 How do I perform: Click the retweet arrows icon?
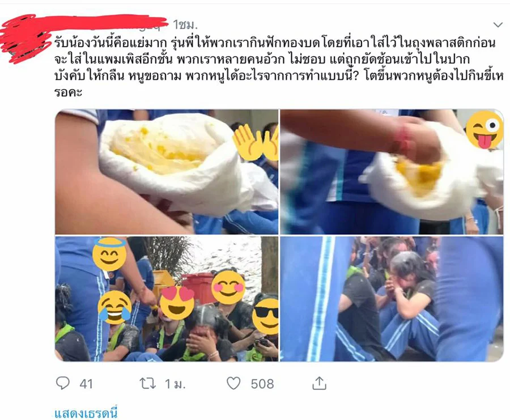pyautogui.click(x=148, y=384)
